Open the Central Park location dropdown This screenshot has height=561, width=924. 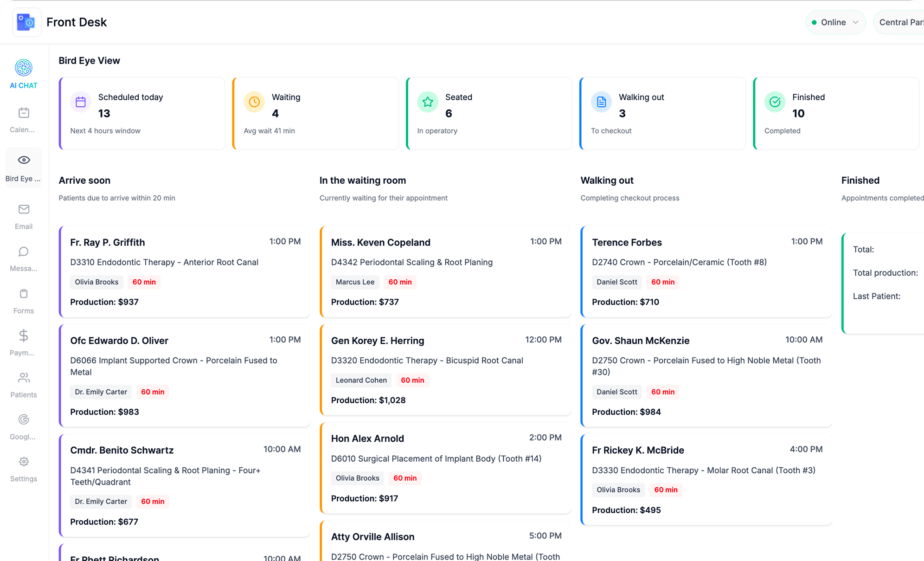click(900, 22)
